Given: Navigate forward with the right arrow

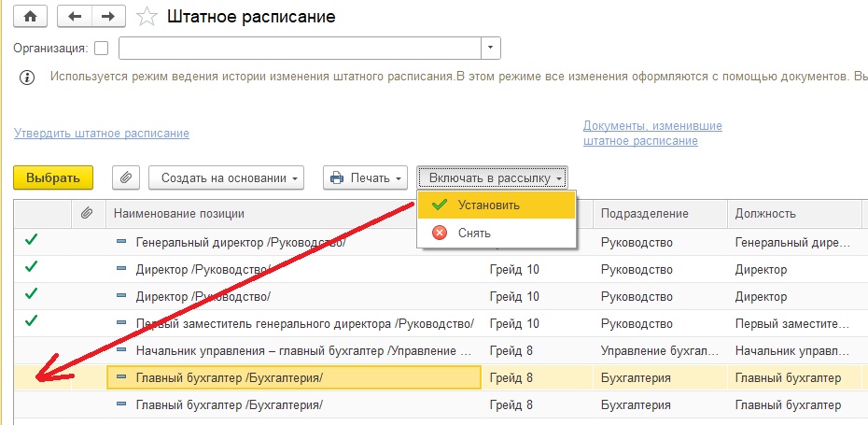Looking at the screenshot, I should pyautogui.click(x=108, y=17).
